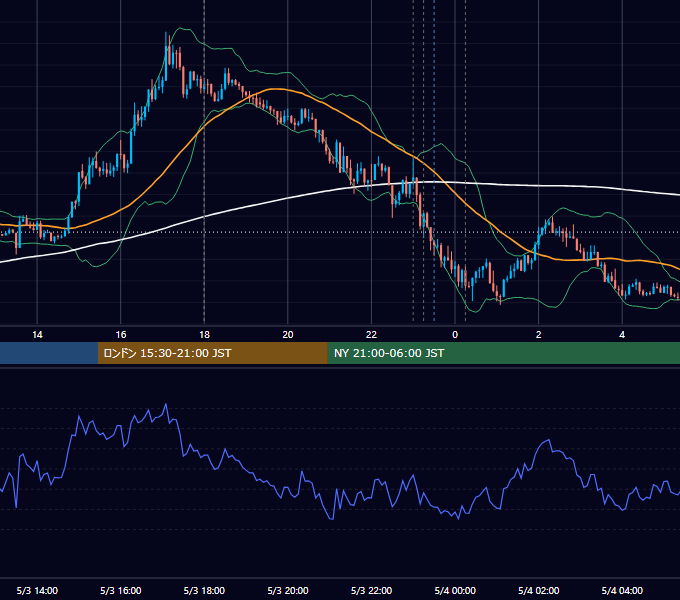The width and height of the screenshot is (680, 600).
Task: Click the 5/4 02:00 time label
Action: 539,590
